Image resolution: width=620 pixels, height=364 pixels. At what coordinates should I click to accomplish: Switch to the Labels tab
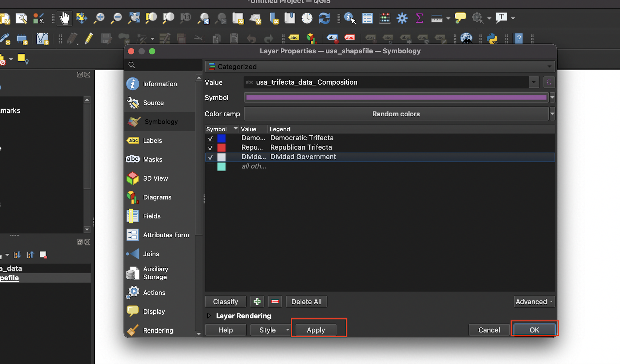(x=152, y=140)
